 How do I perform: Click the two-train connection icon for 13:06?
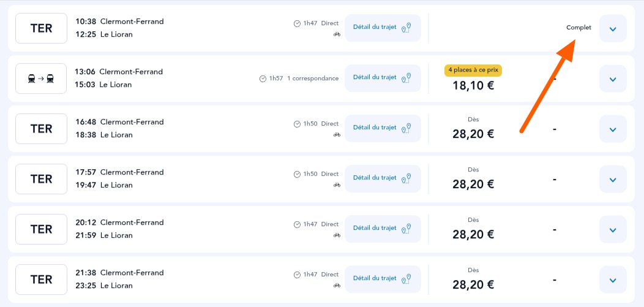coord(41,78)
